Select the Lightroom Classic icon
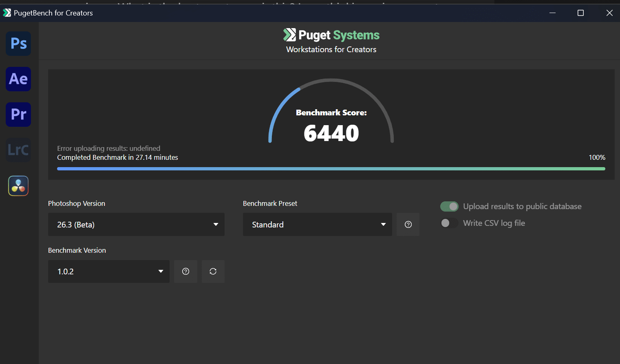This screenshot has height=364, width=620. [x=18, y=150]
